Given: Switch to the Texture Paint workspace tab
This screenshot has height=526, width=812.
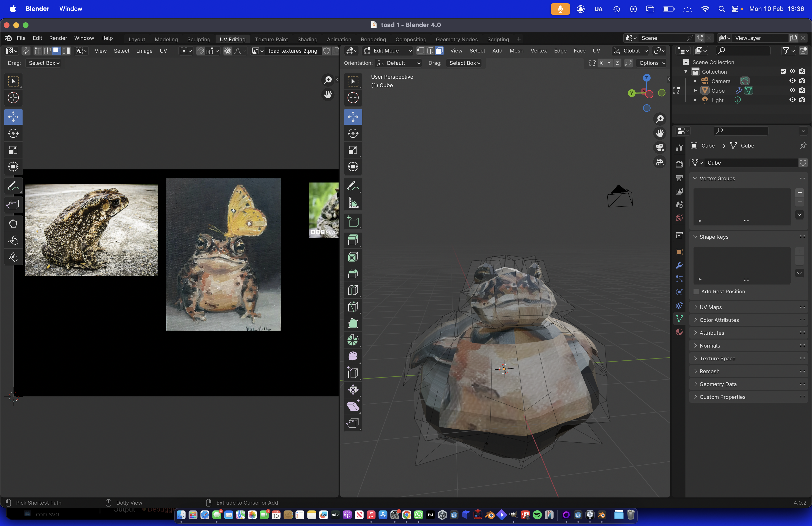Looking at the screenshot, I should [271, 39].
